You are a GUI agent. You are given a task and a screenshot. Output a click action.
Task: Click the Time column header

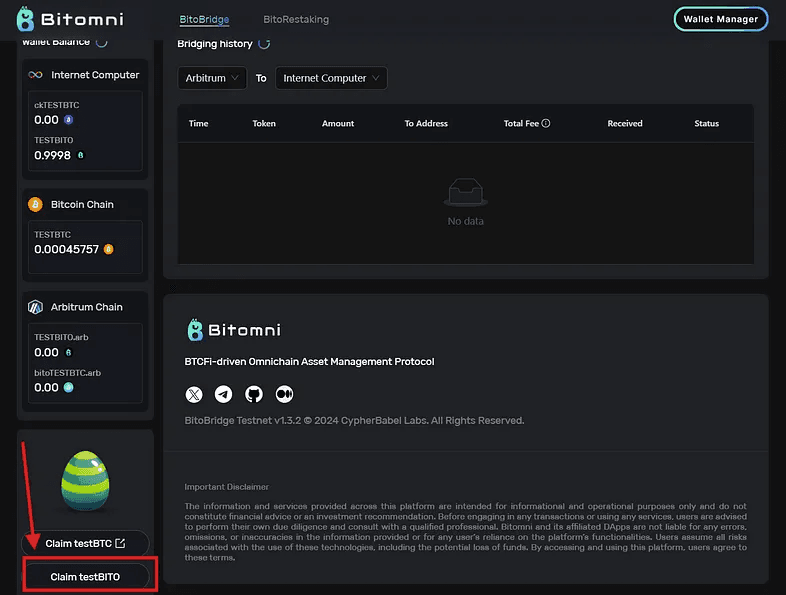click(199, 123)
